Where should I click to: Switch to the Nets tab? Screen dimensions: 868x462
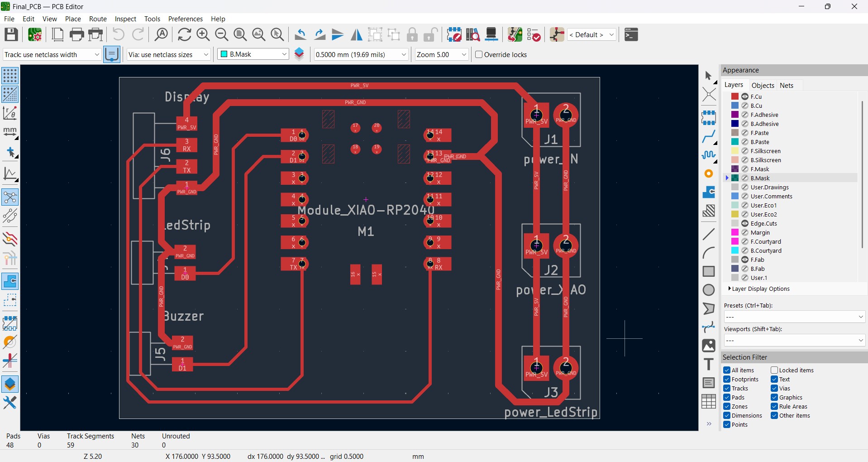point(787,85)
